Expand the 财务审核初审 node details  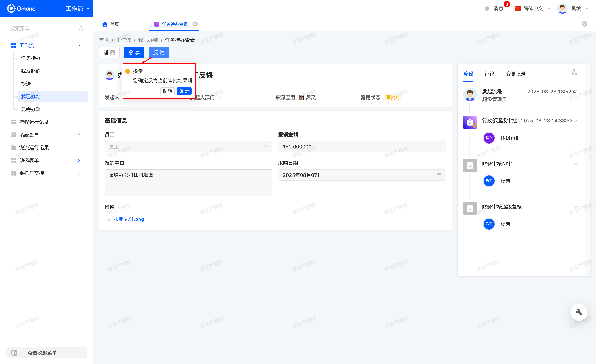576,164
